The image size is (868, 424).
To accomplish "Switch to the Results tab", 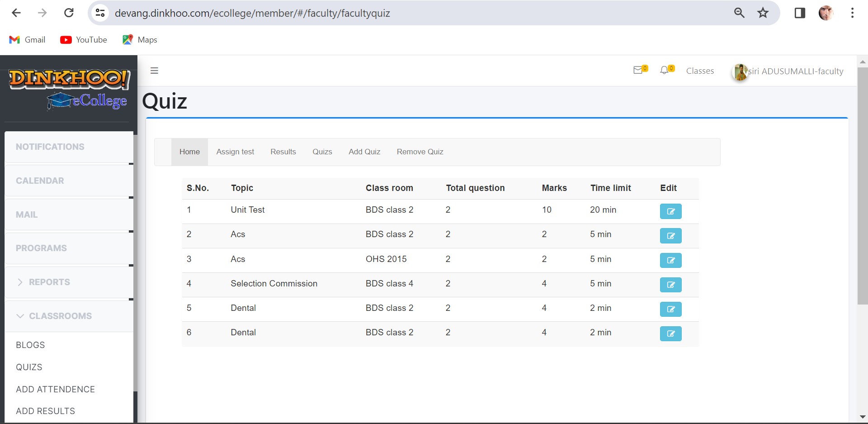I will click(x=283, y=152).
